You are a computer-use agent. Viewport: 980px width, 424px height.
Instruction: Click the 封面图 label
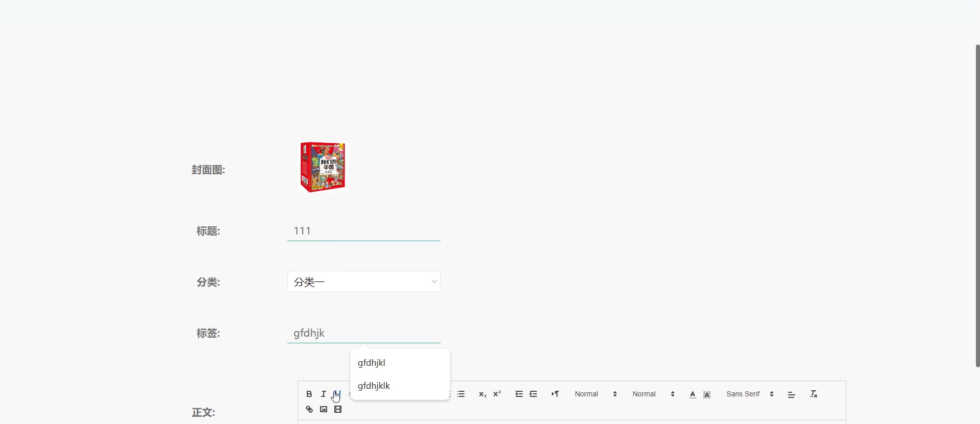[x=208, y=170]
